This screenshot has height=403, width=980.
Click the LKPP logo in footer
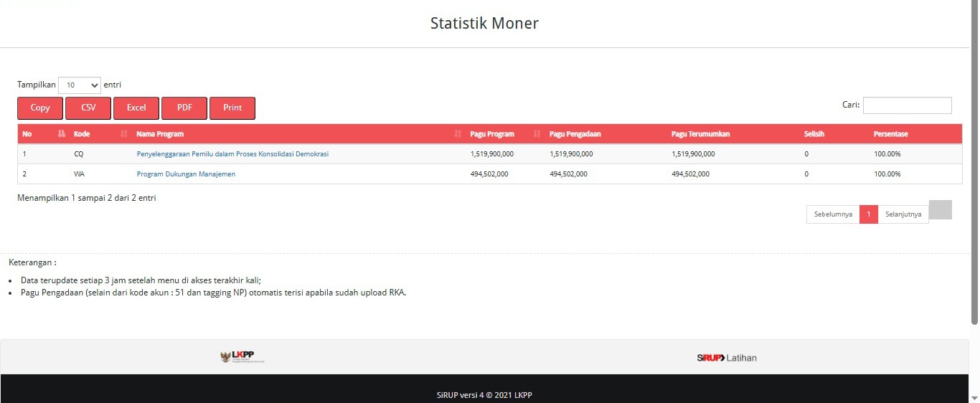pos(242,357)
